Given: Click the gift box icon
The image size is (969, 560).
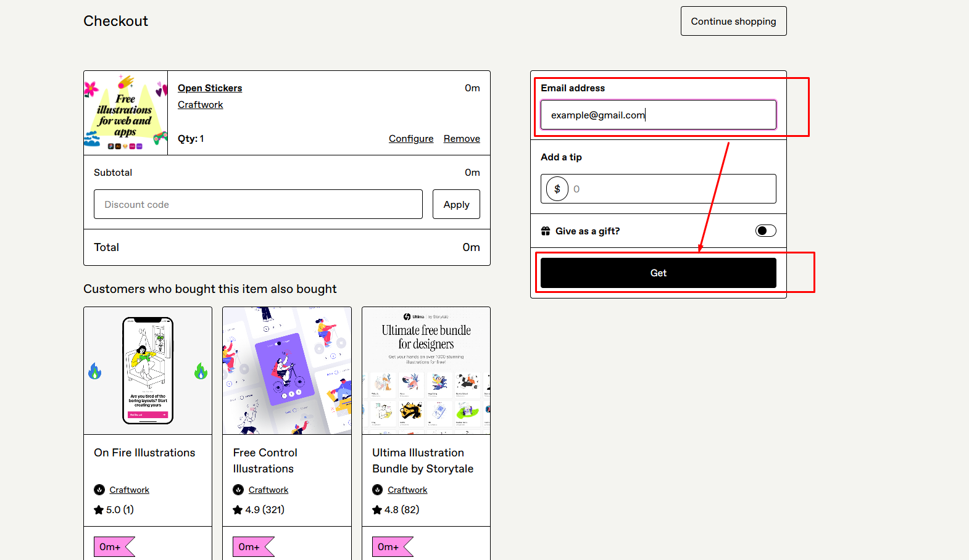Looking at the screenshot, I should click(546, 231).
